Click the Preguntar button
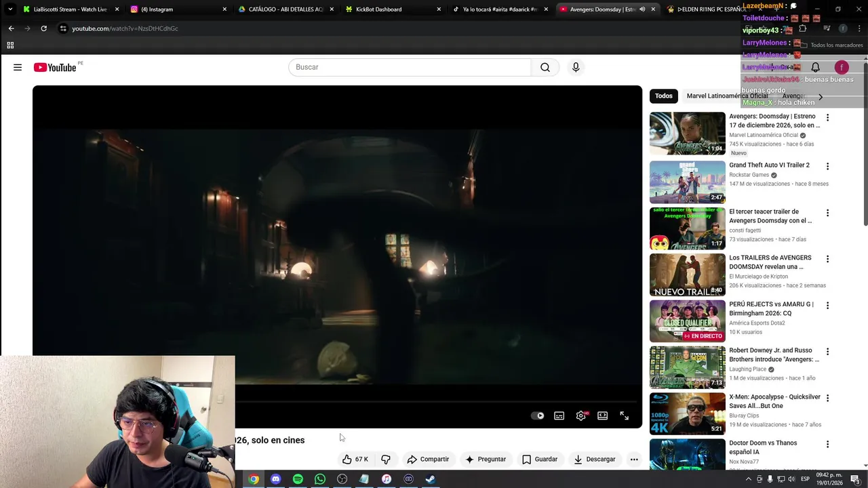This screenshot has width=868, height=488. (486, 459)
